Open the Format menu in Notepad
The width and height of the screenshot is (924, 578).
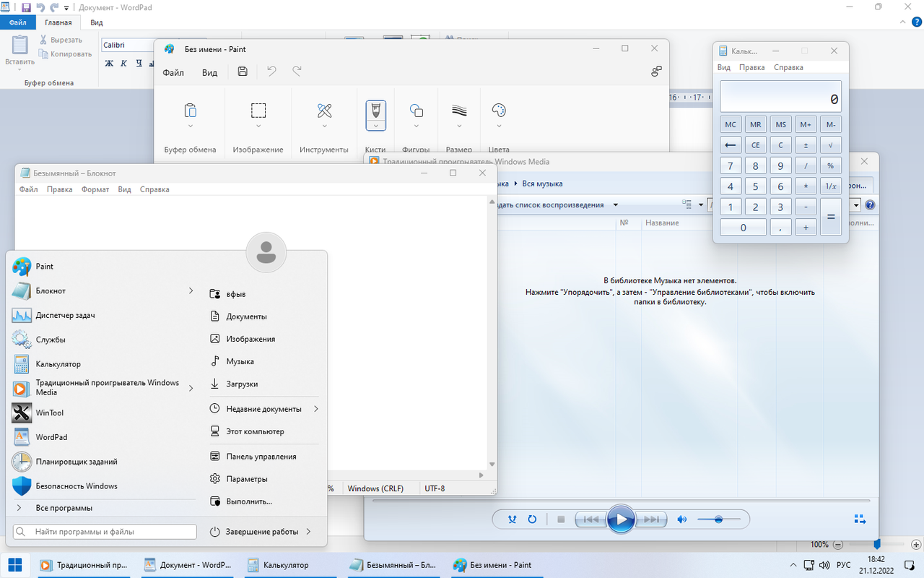[x=95, y=189]
